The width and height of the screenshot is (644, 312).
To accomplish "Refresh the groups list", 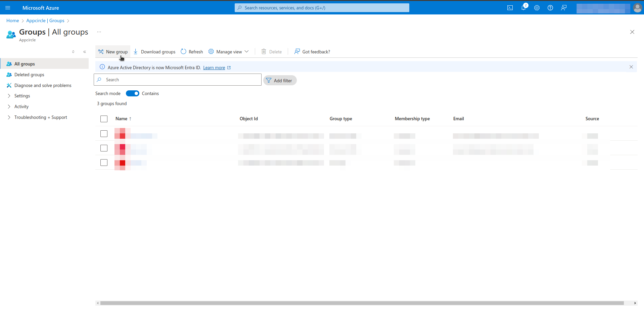I will click(192, 52).
